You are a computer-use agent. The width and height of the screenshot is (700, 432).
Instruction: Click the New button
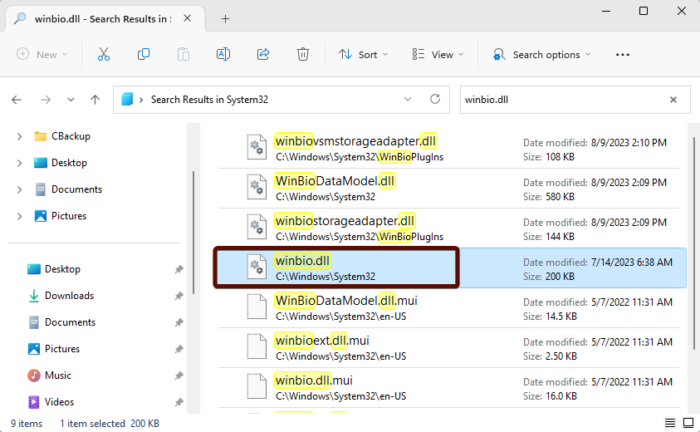click(x=40, y=55)
